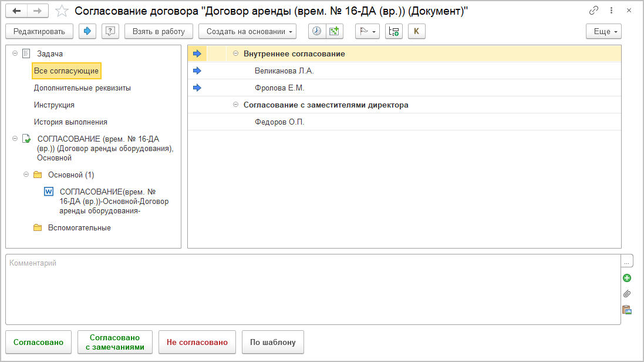This screenshot has width=644, height=362.
Task: Close the form with the X button
Action: click(629, 11)
